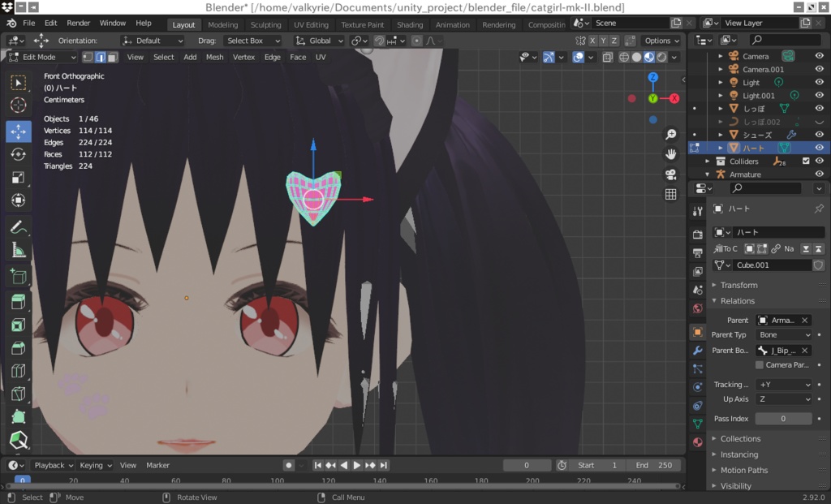The image size is (831, 504).
Task: Open the transform Orientation dropdown
Action: pyautogui.click(x=153, y=40)
